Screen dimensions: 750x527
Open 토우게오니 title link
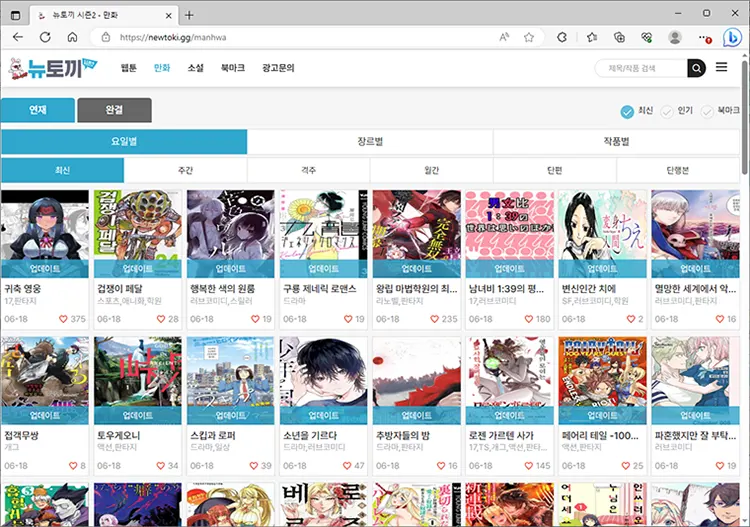point(119,436)
